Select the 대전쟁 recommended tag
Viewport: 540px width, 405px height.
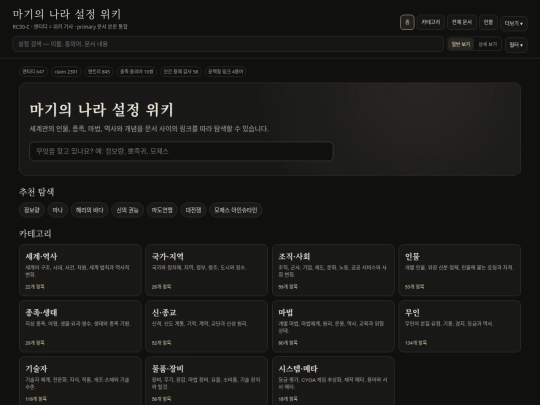coord(193,210)
